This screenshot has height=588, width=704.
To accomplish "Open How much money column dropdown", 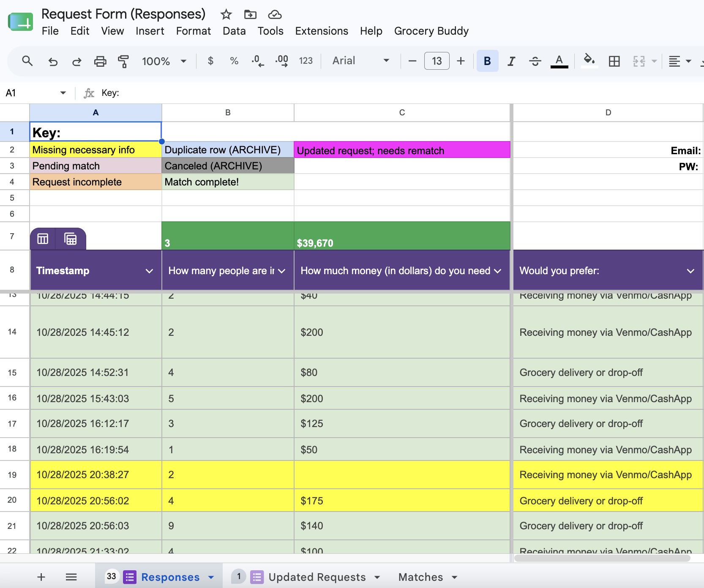I will [498, 271].
